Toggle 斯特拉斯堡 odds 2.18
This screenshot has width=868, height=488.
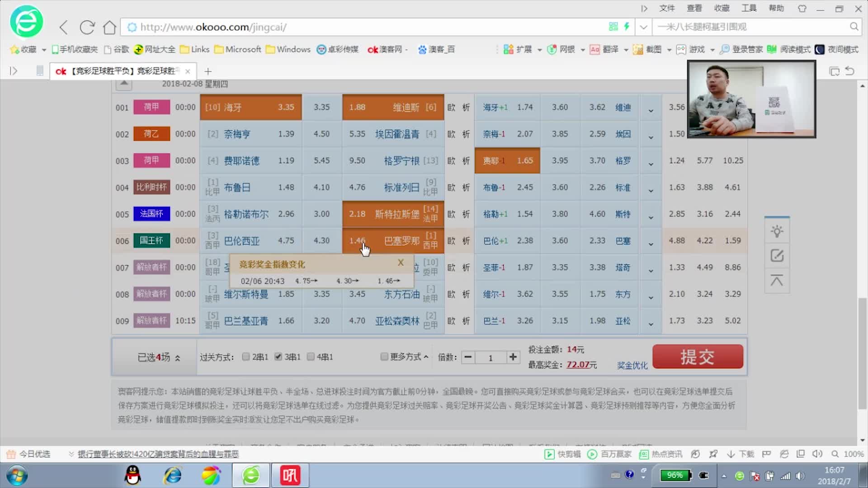[393, 214]
